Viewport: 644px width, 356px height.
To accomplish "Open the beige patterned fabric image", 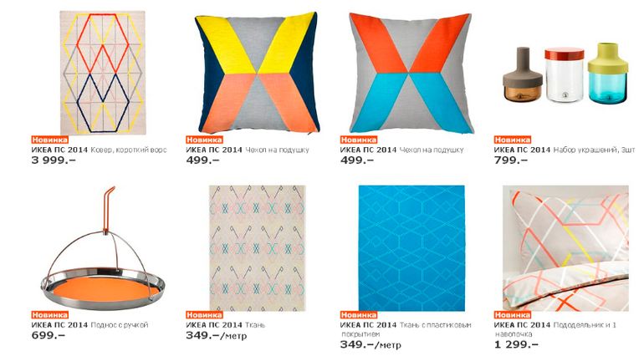I will point(258,248).
